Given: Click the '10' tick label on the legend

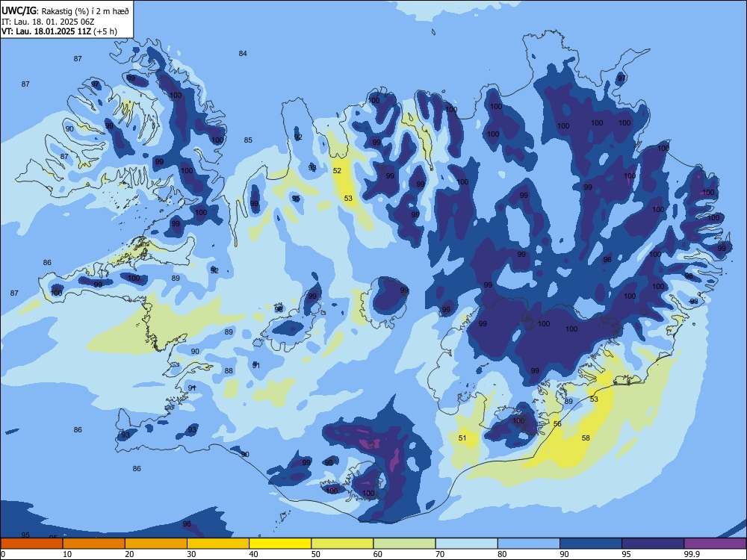Looking at the screenshot, I should 67,554.
